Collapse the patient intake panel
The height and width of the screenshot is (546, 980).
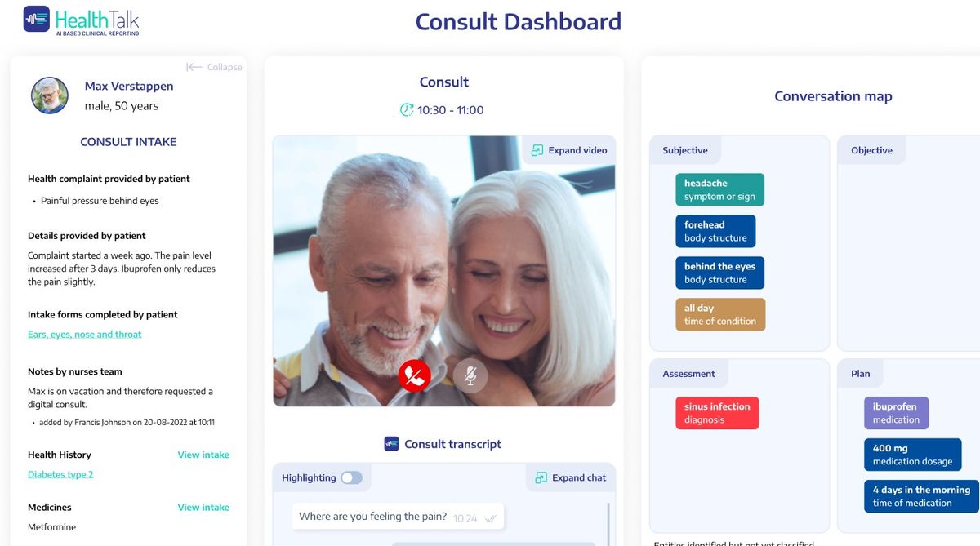(214, 67)
